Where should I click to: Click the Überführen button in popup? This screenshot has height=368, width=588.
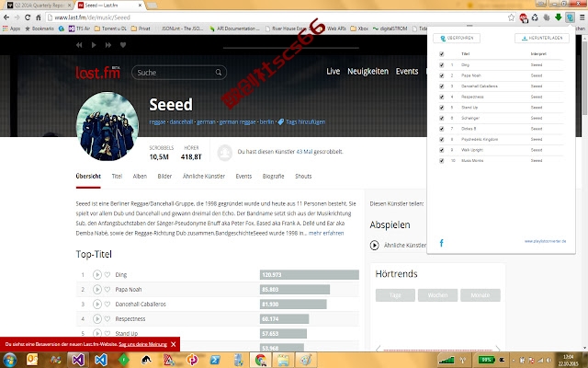click(457, 38)
